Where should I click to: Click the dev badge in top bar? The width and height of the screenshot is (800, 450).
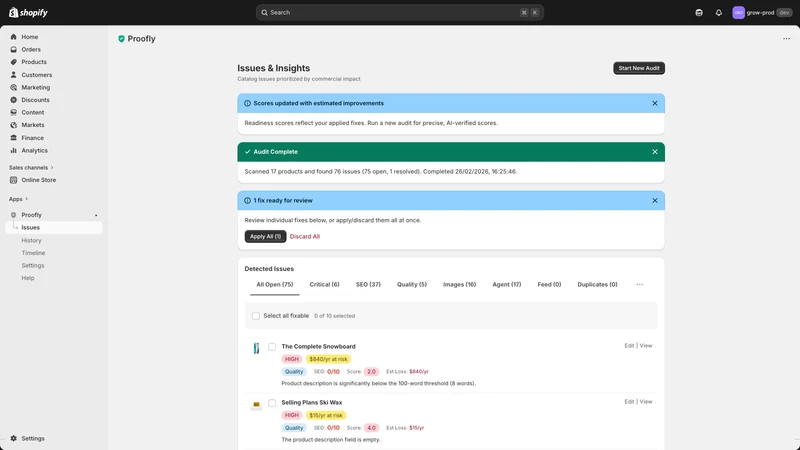tap(784, 12)
